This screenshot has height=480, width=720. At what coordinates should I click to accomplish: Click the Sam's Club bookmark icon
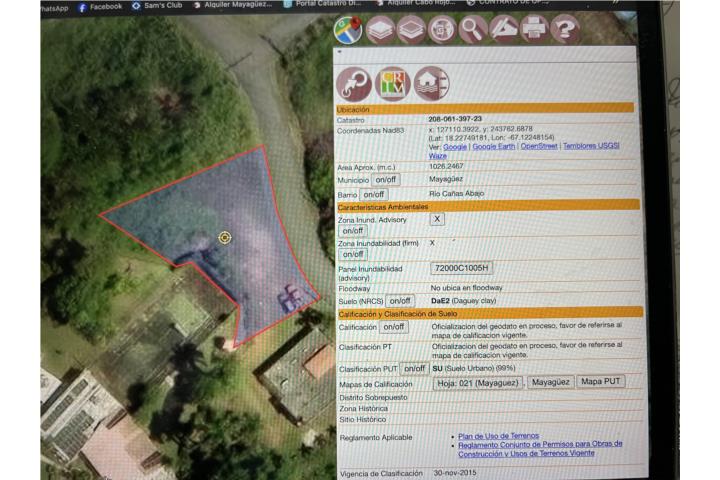tap(136, 6)
